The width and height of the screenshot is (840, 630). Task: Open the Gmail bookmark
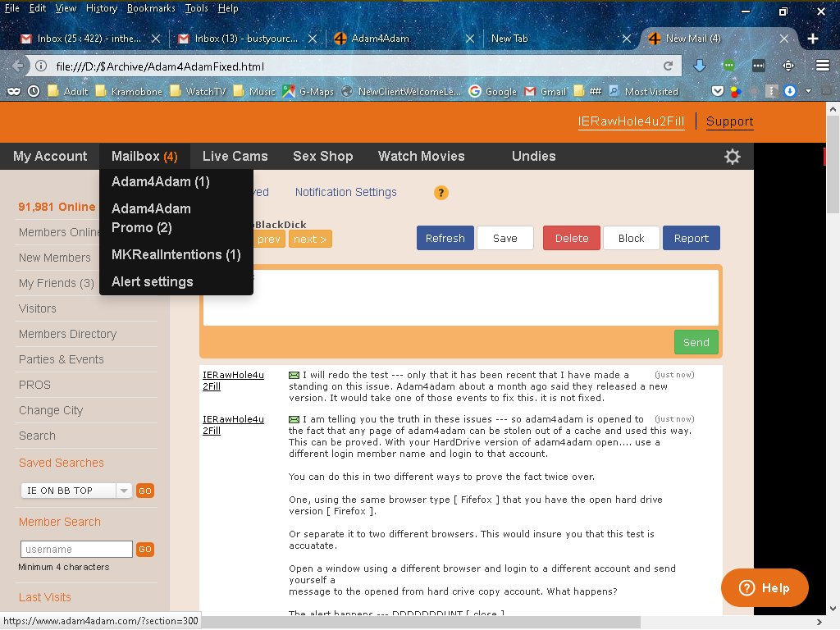coord(546,92)
